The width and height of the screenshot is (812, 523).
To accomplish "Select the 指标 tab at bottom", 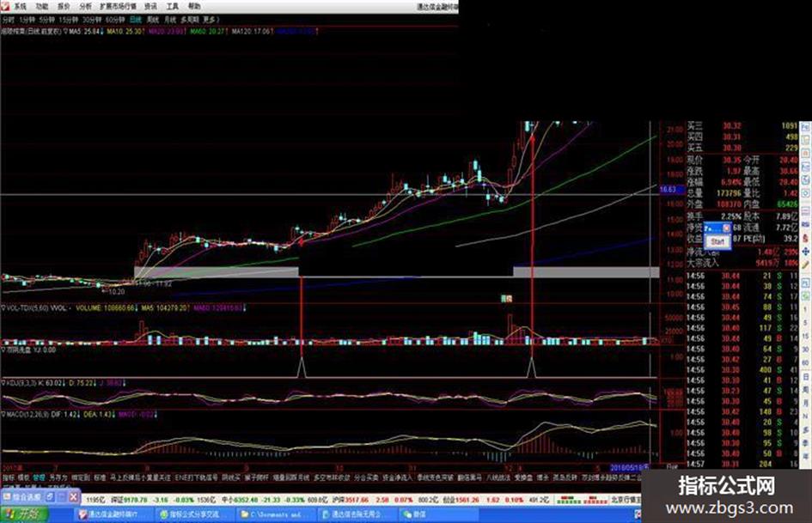I will [9, 477].
